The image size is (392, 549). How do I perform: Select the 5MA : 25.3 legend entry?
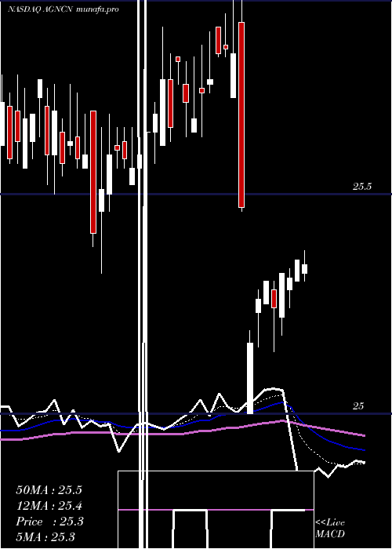[45, 537]
